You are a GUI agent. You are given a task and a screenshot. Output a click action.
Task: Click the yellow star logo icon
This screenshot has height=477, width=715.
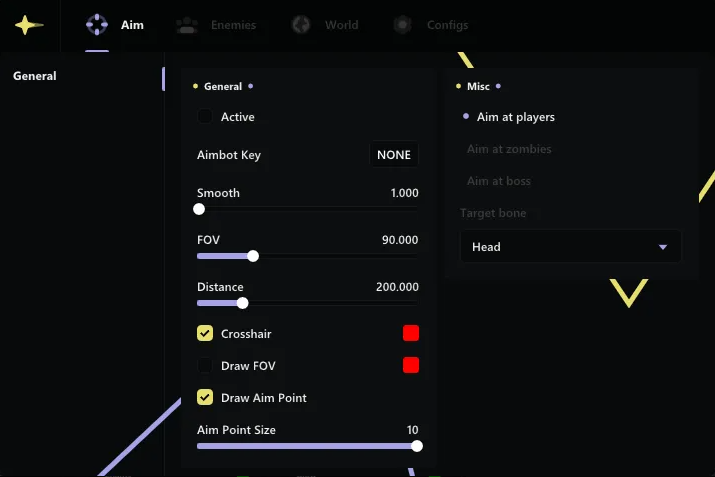click(x=28, y=26)
